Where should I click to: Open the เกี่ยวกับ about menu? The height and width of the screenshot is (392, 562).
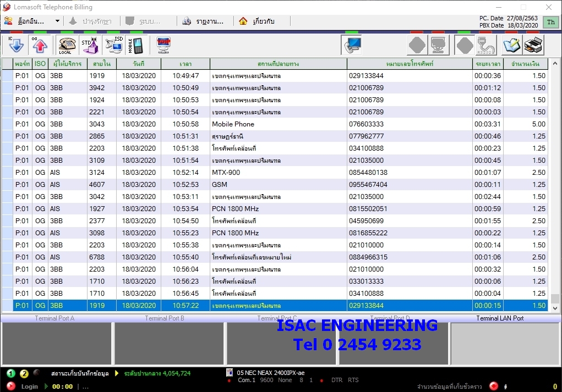[257, 21]
